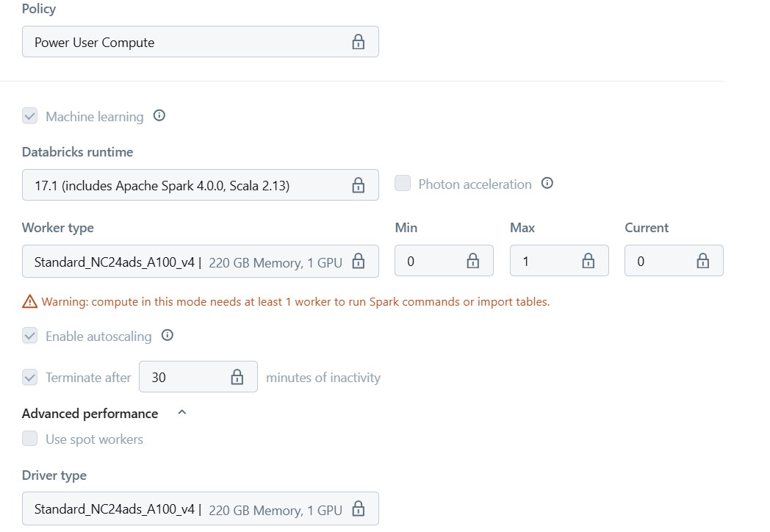The width and height of the screenshot is (770, 532).
Task: Click the Enable autoscaling info icon
Action: coord(168,336)
